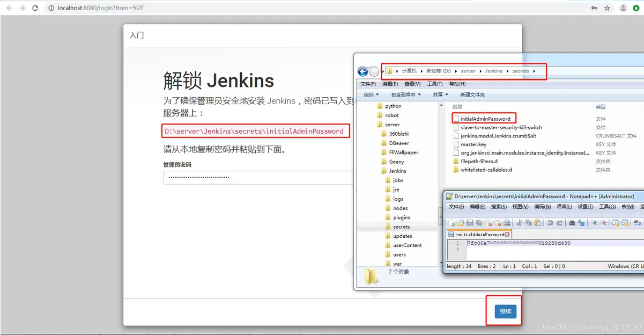Click the bookmark star in address bar
644x335 pixels.
[607, 8]
